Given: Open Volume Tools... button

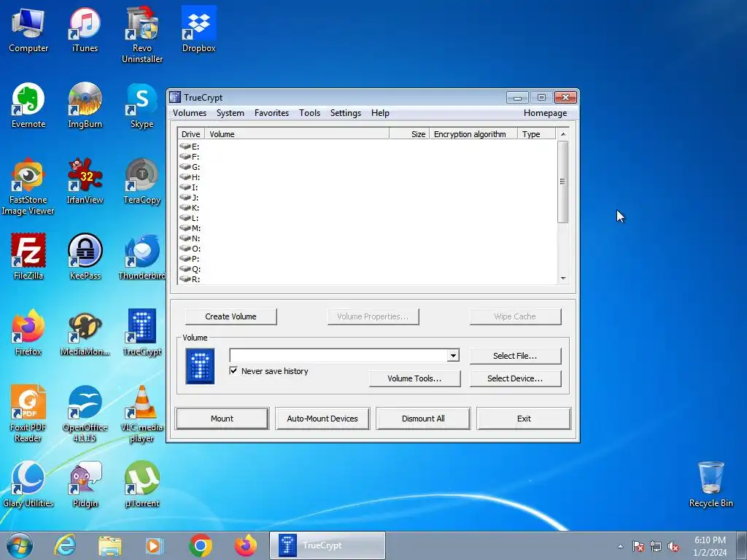Looking at the screenshot, I should tap(414, 378).
